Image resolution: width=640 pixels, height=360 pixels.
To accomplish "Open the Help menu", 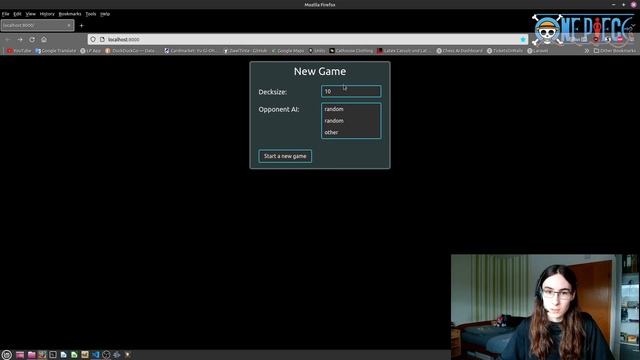I will pyautogui.click(x=105, y=14).
